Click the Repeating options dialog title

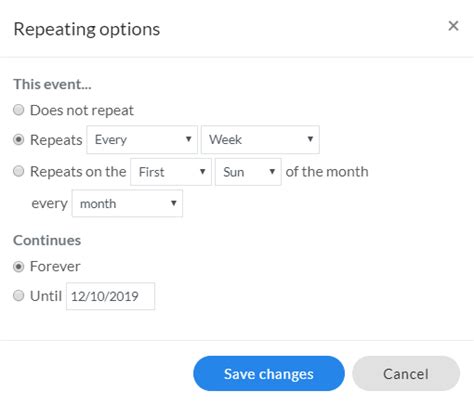tap(87, 29)
